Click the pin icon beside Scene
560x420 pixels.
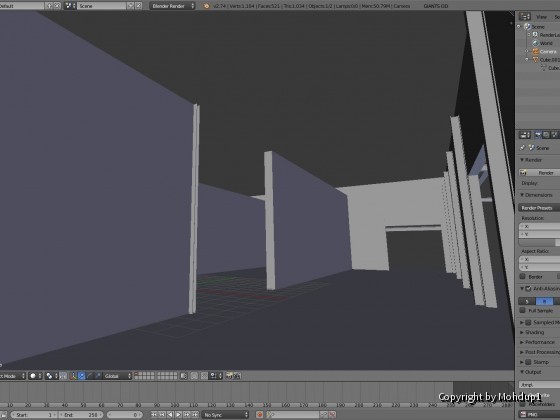tap(522, 148)
